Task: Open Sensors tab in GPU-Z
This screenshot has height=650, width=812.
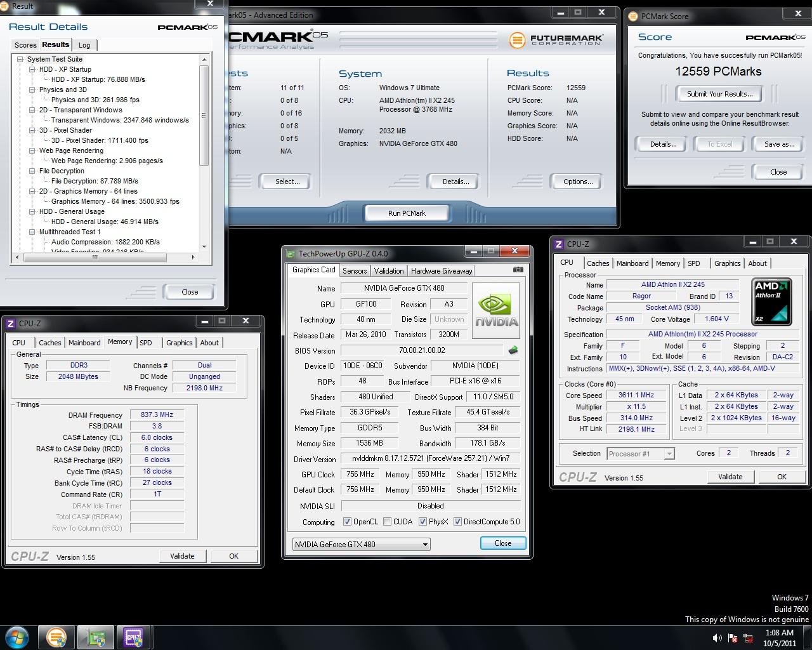Action: [x=355, y=271]
